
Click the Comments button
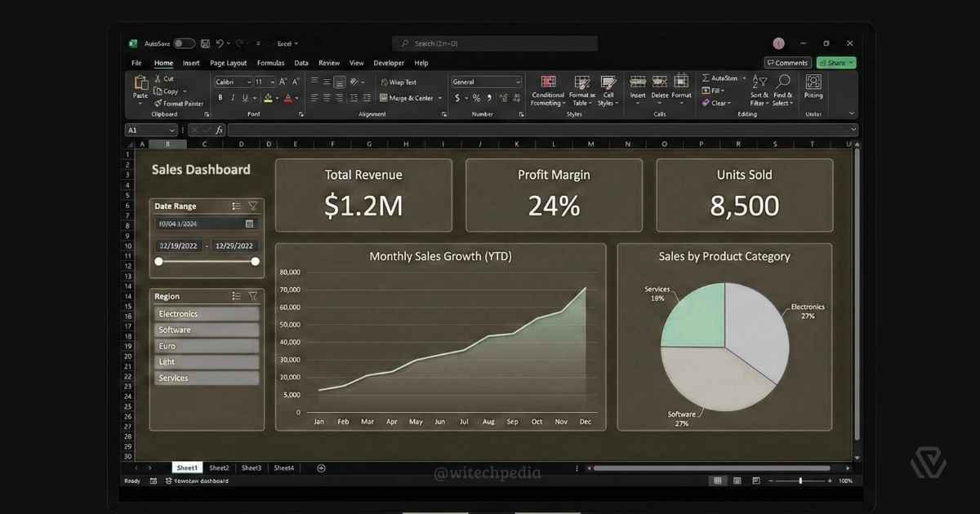(x=787, y=63)
